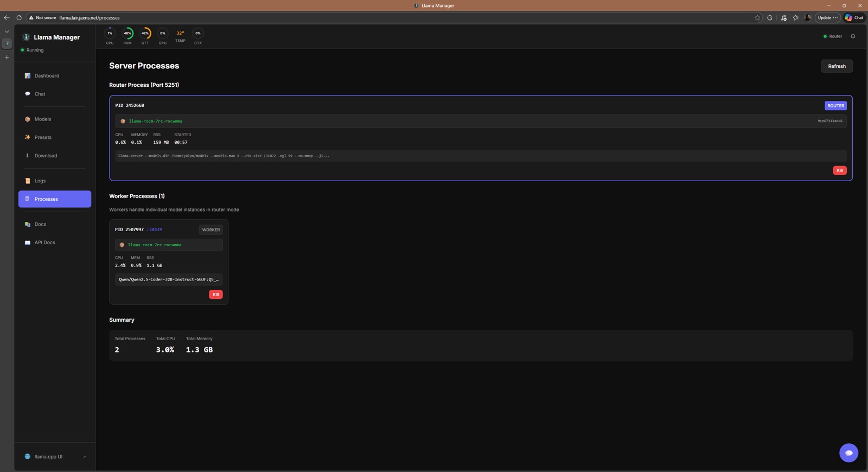
Task: Click the worker's package box icon
Action: 122,245
